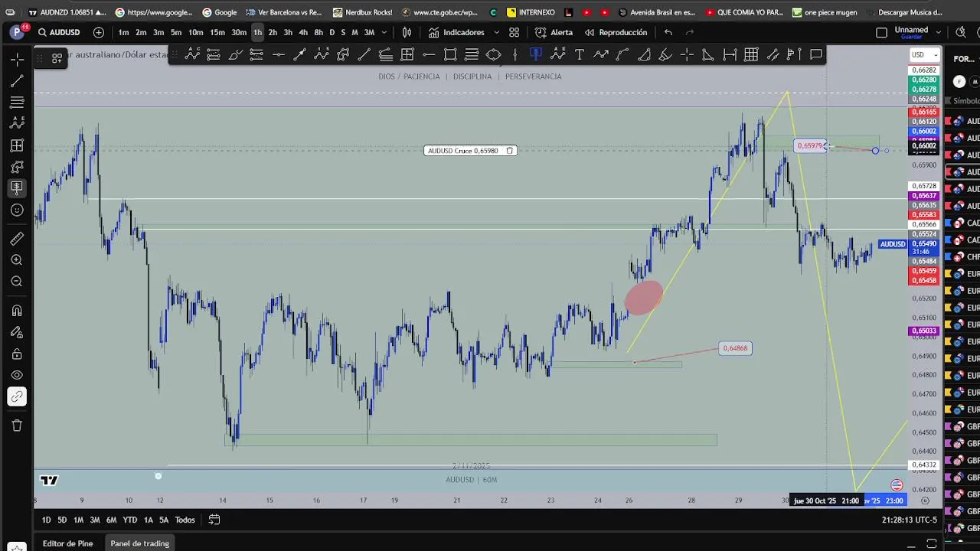Select the 15m timeframe

point(217,32)
